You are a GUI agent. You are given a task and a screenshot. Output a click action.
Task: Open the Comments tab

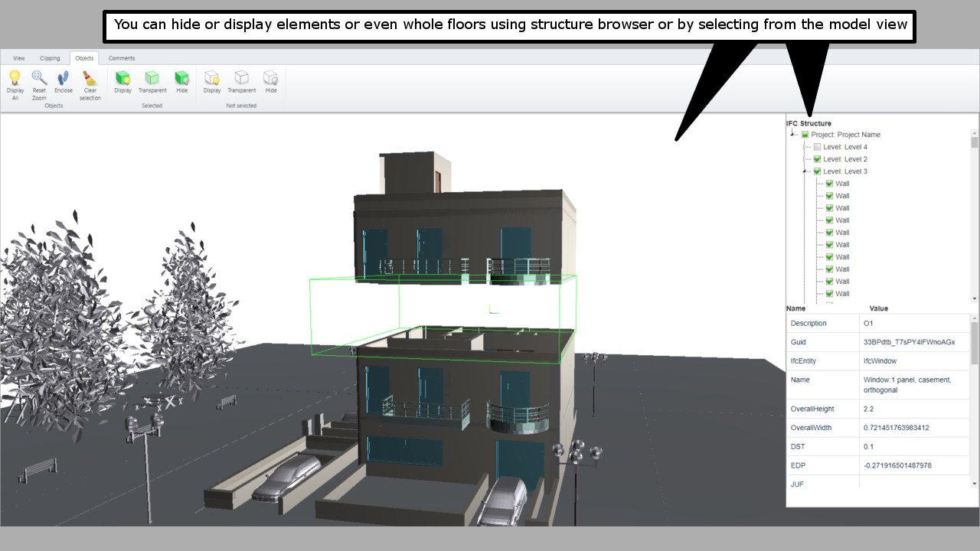[x=121, y=57]
